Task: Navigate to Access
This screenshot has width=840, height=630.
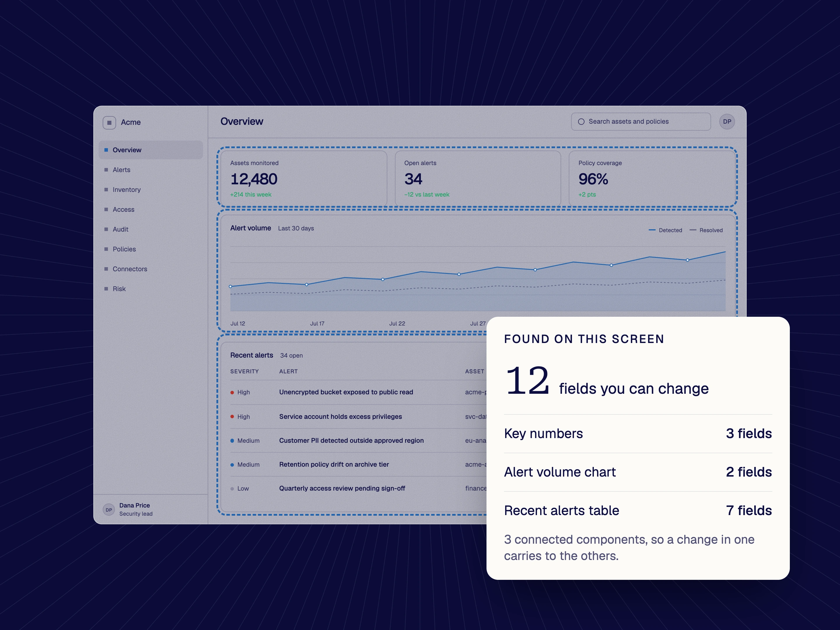Action: [x=151, y=209]
